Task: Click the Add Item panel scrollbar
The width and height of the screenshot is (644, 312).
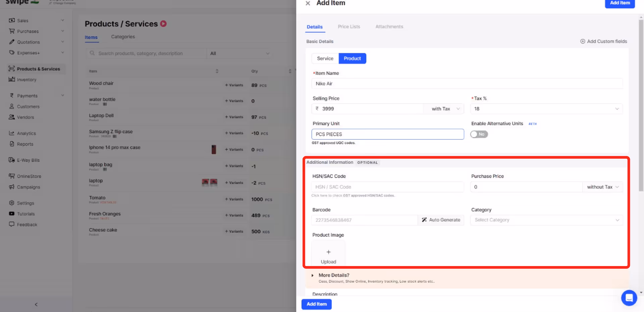Action: (x=641, y=106)
